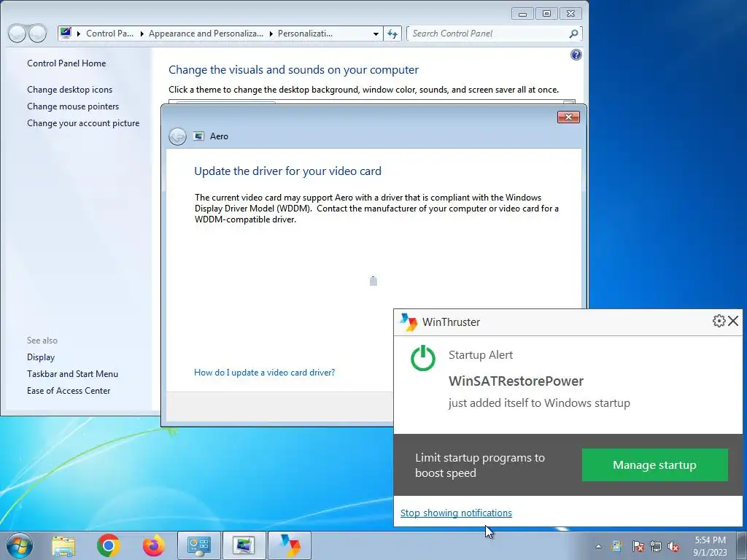Open WinThruster settings gear icon
747x560 pixels.
719,321
